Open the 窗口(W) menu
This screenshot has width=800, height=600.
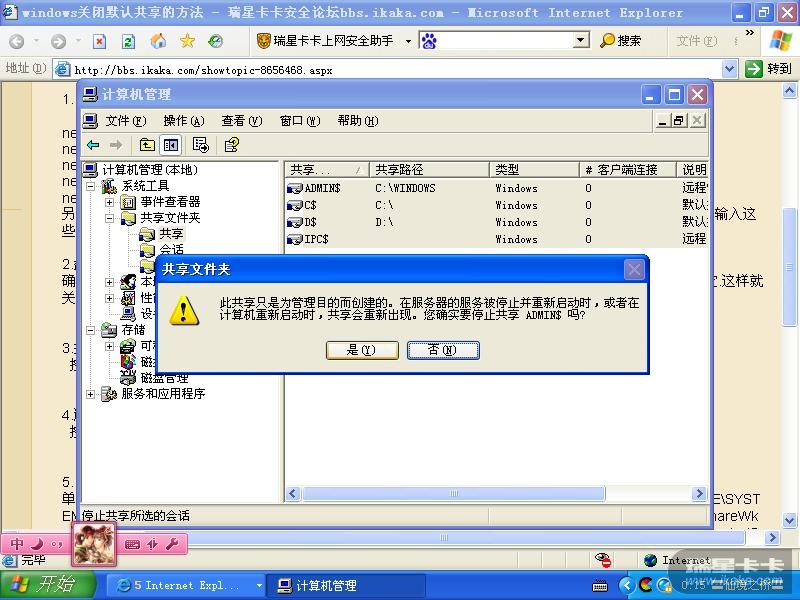[299, 121]
